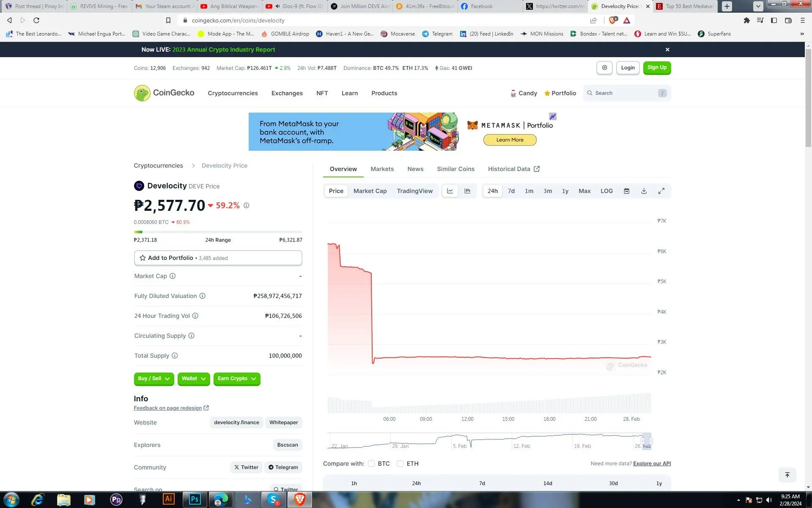Select the Price chart mode
812x508 pixels.
[x=336, y=191]
